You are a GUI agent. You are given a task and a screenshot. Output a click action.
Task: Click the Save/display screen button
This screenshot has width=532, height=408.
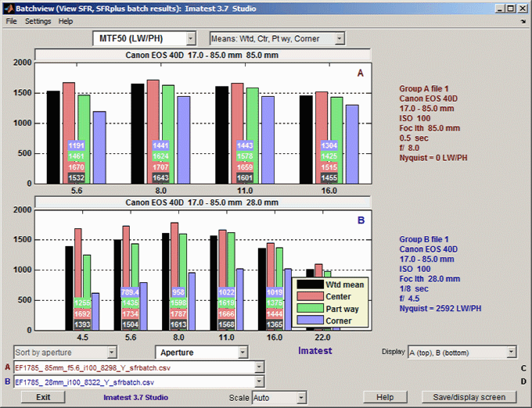tap(469, 397)
